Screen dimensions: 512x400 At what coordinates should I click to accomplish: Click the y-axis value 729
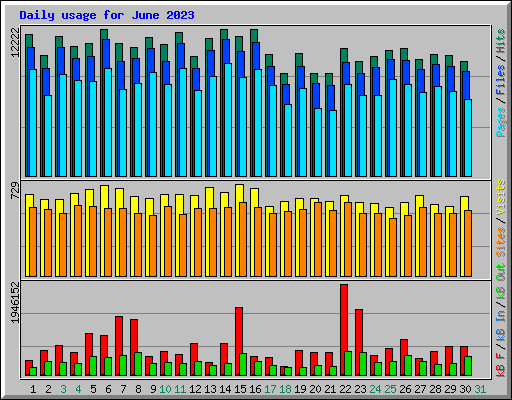(15, 191)
